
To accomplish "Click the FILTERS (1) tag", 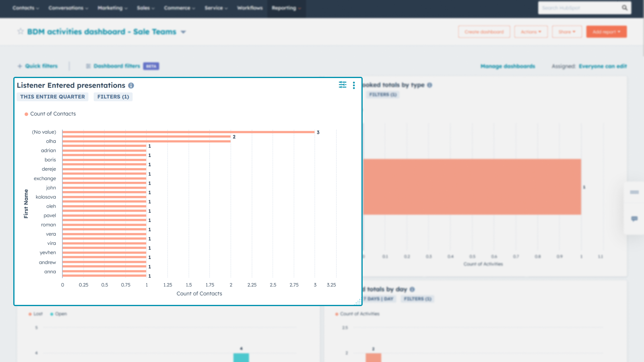I will click(x=113, y=97).
